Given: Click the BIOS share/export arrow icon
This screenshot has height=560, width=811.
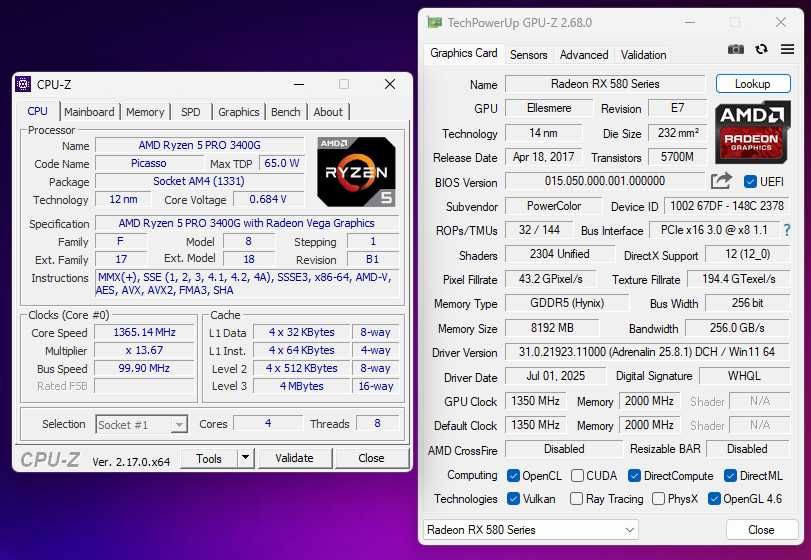Looking at the screenshot, I should click(x=722, y=181).
